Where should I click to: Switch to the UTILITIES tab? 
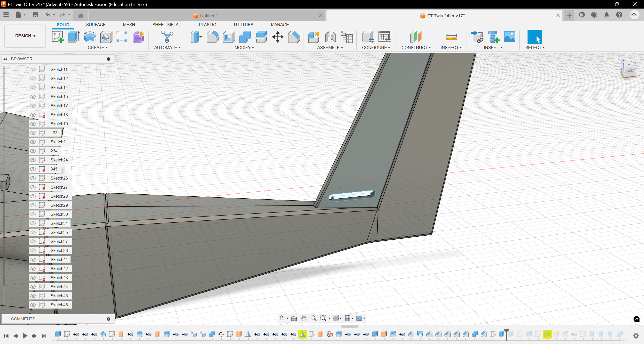244,25
